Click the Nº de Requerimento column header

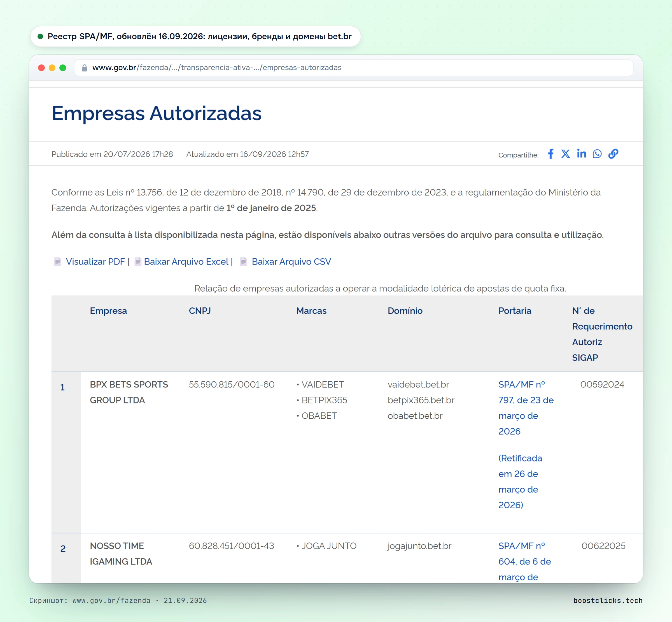click(x=602, y=334)
